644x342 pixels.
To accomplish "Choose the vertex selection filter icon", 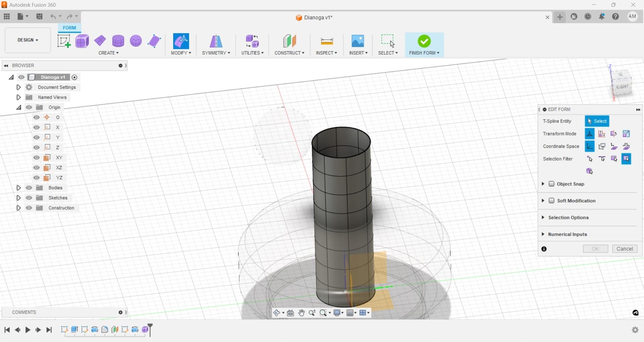I will [590, 159].
